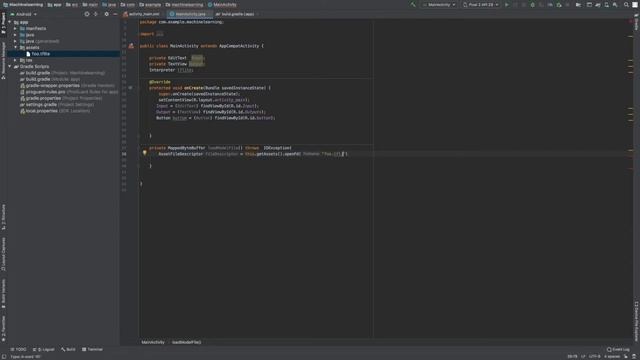The width and height of the screenshot is (640, 360).
Task: Open build.gradle (Module: app) file
Action: pos(50,79)
